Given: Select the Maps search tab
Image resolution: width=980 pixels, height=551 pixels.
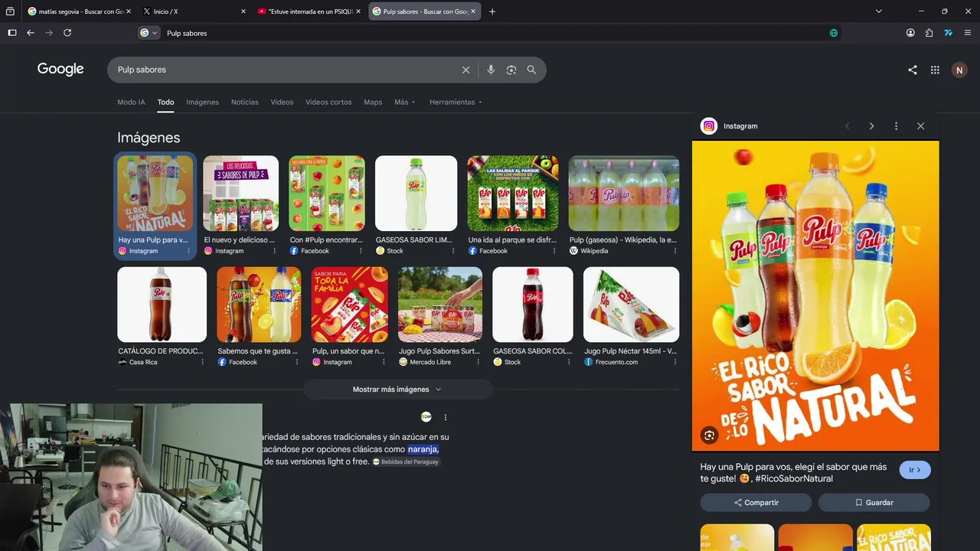Looking at the screenshot, I should pos(373,102).
